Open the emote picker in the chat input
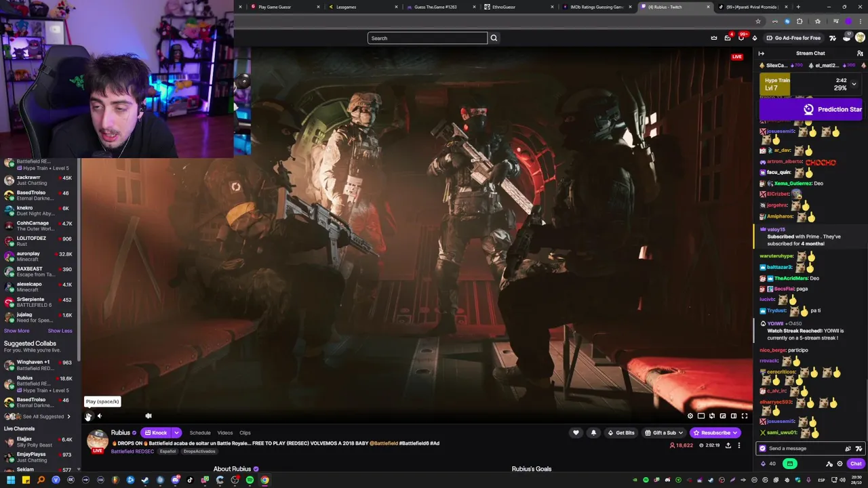The height and width of the screenshot is (488, 868). tap(859, 448)
